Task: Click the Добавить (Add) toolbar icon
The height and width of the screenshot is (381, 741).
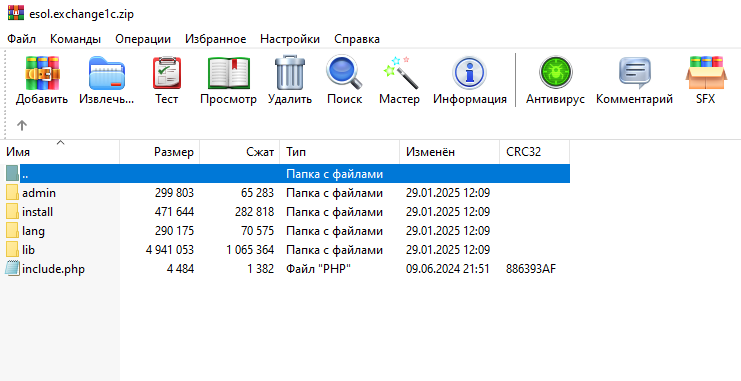Action: coord(42,73)
